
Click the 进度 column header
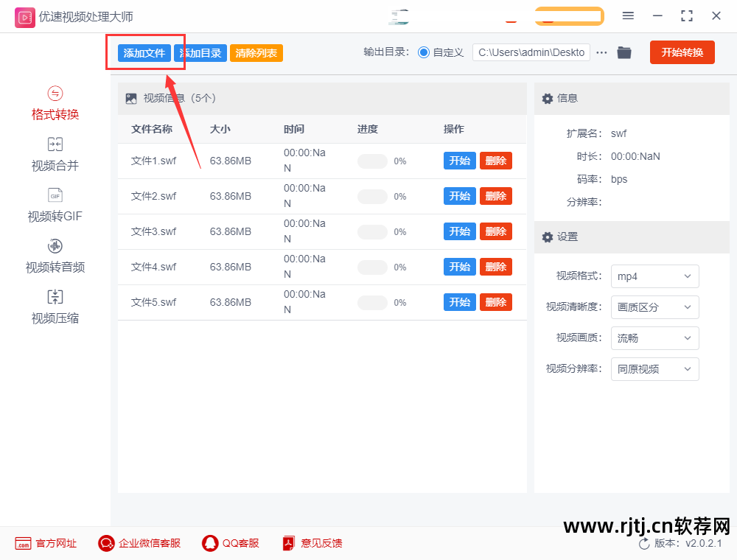(x=368, y=129)
